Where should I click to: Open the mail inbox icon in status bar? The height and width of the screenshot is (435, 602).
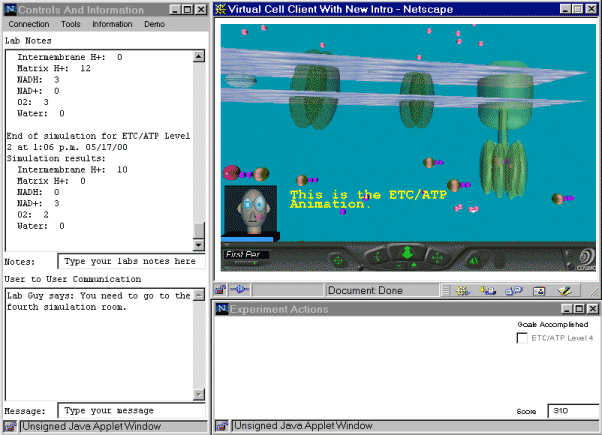[x=488, y=290]
